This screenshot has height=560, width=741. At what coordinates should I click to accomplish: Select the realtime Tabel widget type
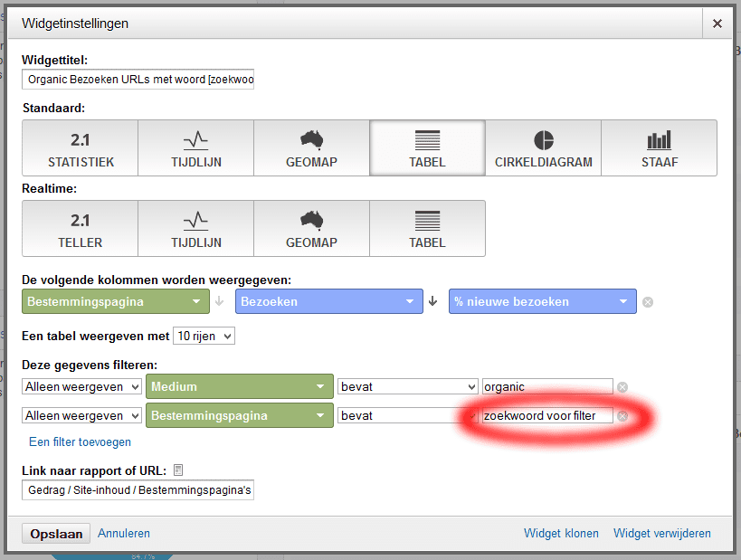coord(427,228)
